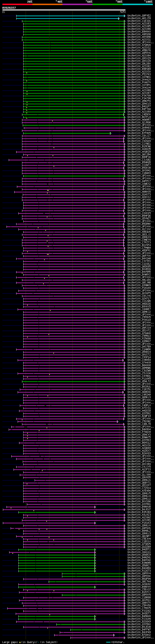155x644 pixels.
Task: Select hit label UniRef100_B3MJN3
Action: 139,512
